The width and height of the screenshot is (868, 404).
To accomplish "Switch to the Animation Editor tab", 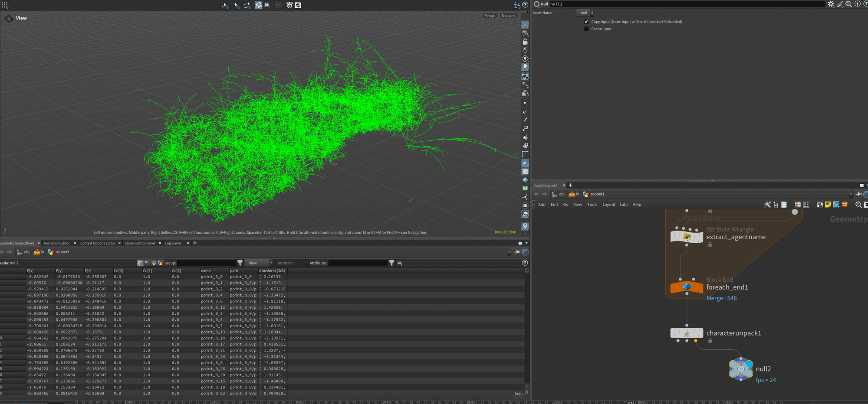I will 56,243.
